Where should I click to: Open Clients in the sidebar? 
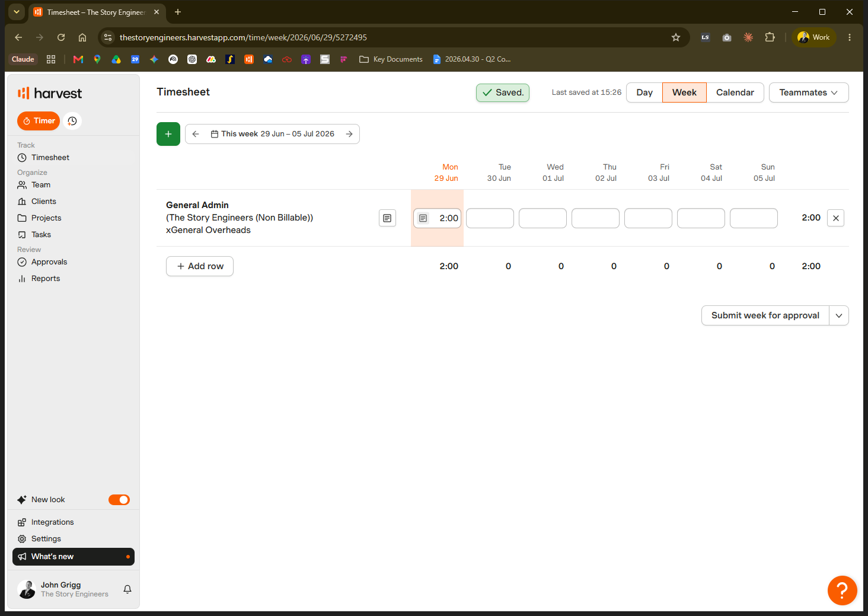tap(44, 202)
